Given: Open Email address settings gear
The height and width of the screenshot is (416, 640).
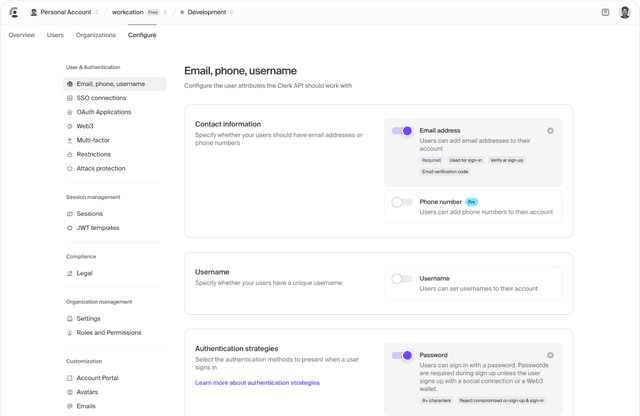Looking at the screenshot, I should pyautogui.click(x=550, y=131).
